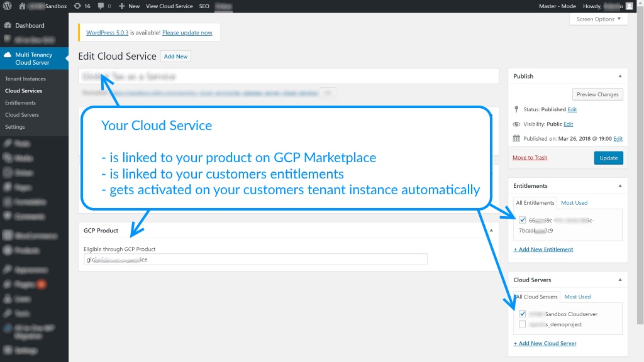
Task: Click the New item in admin bar
Action: pos(129,6)
